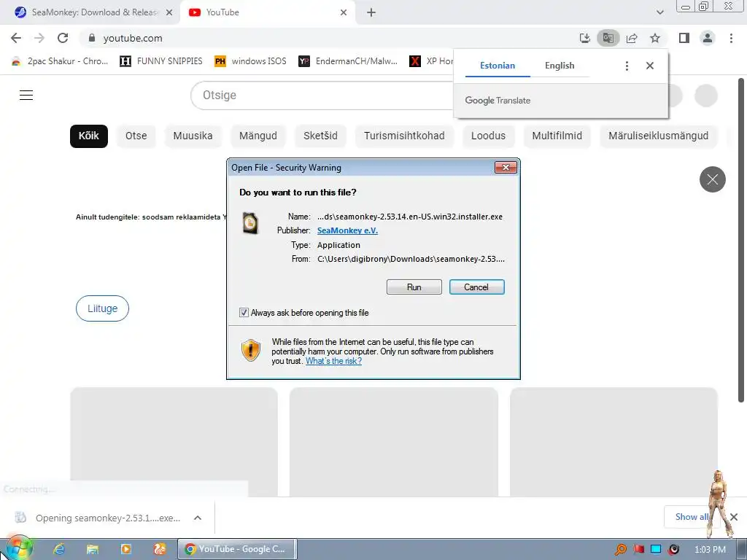Click the youtube.com address bar

329,38
